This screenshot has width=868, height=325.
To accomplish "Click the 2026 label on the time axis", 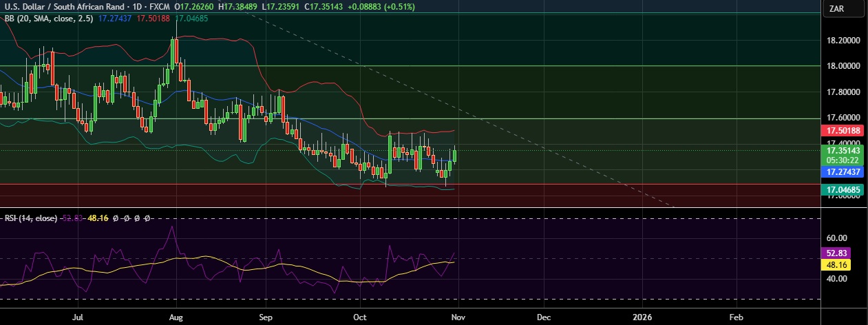I will click(x=642, y=318).
